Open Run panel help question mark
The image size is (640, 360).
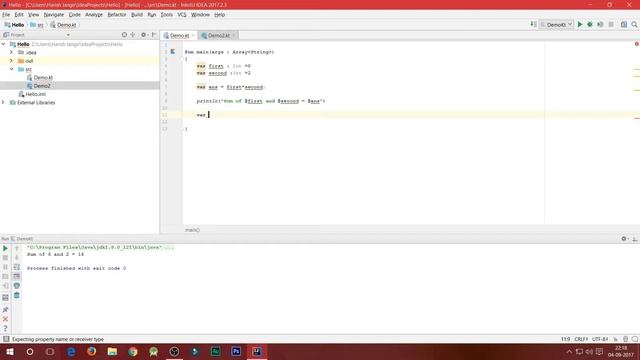(5, 328)
